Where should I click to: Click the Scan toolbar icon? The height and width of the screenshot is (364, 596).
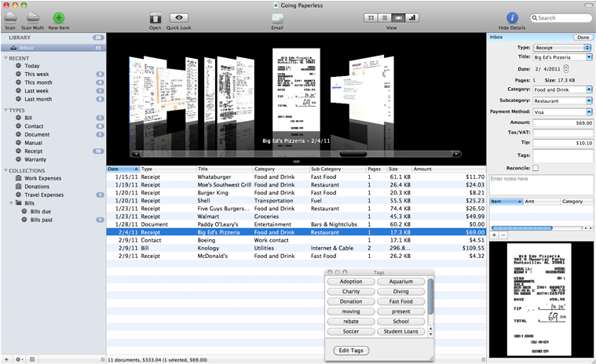point(10,16)
